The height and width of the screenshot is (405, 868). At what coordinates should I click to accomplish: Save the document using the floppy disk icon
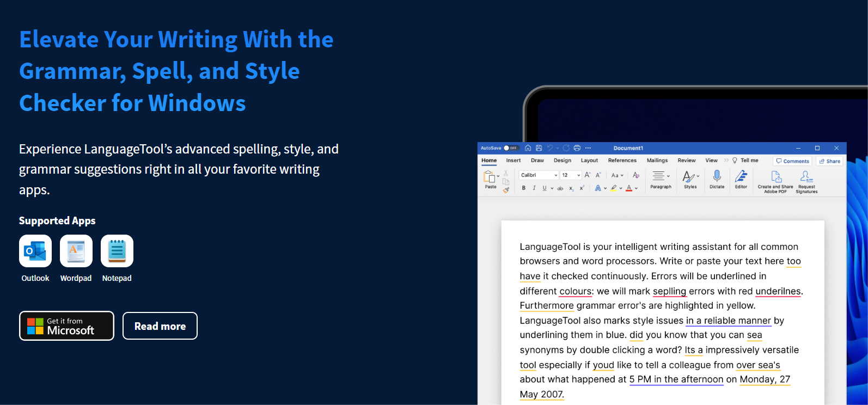pos(539,148)
